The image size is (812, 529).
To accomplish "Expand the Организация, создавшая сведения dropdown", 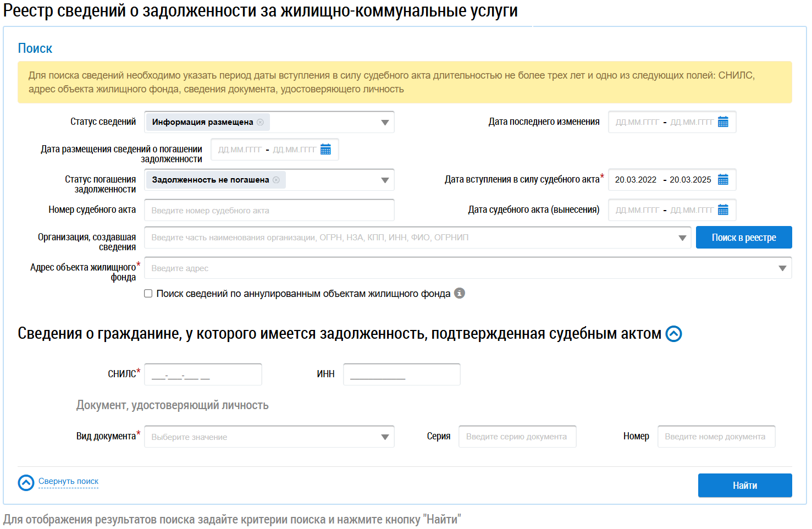I will click(682, 238).
